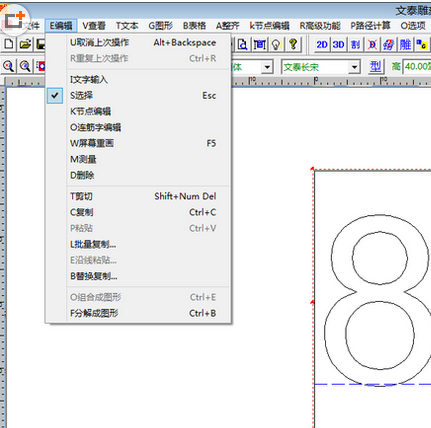Open the P路径计算 menu
431x428 pixels.
(x=370, y=26)
